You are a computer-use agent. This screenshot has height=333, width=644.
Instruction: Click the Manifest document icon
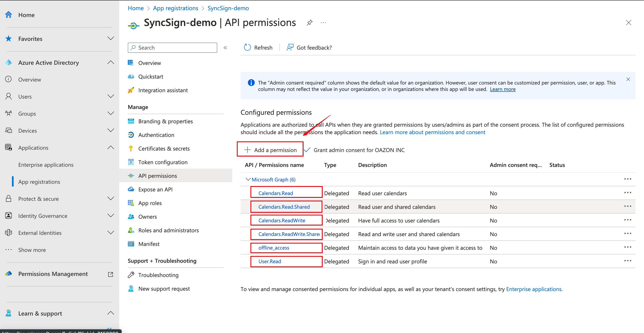point(131,243)
